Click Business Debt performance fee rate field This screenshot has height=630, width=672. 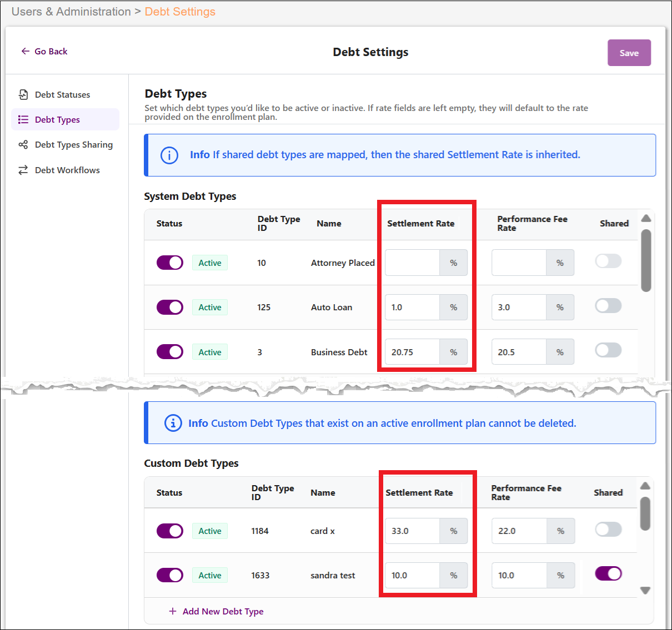coord(519,352)
